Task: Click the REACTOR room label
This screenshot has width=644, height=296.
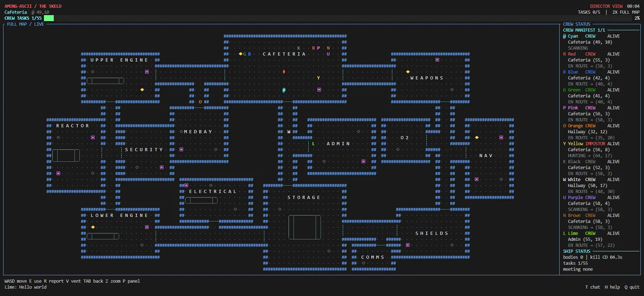Action: (x=72, y=126)
